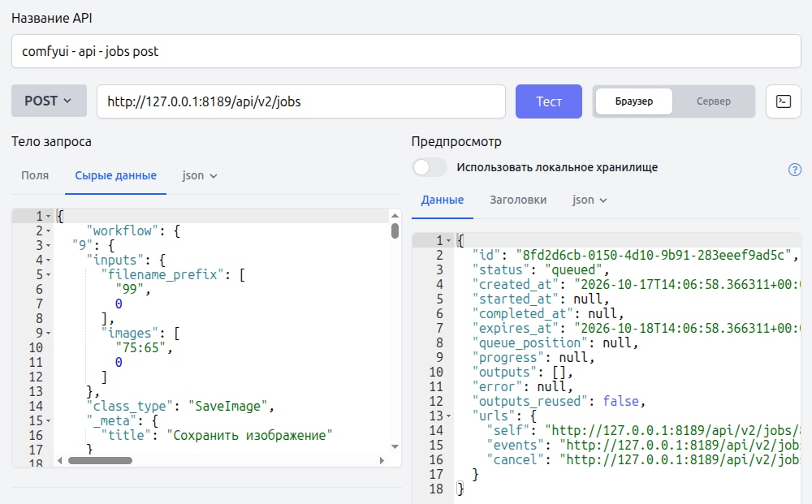Image resolution: width=812 pixels, height=504 pixels.
Task: Click the "Сохранить изображение" title value
Action: (249, 436)
